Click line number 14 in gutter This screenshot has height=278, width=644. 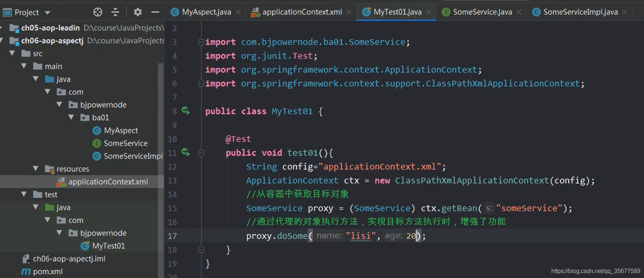pyautogui.click(x=172, y=194)
